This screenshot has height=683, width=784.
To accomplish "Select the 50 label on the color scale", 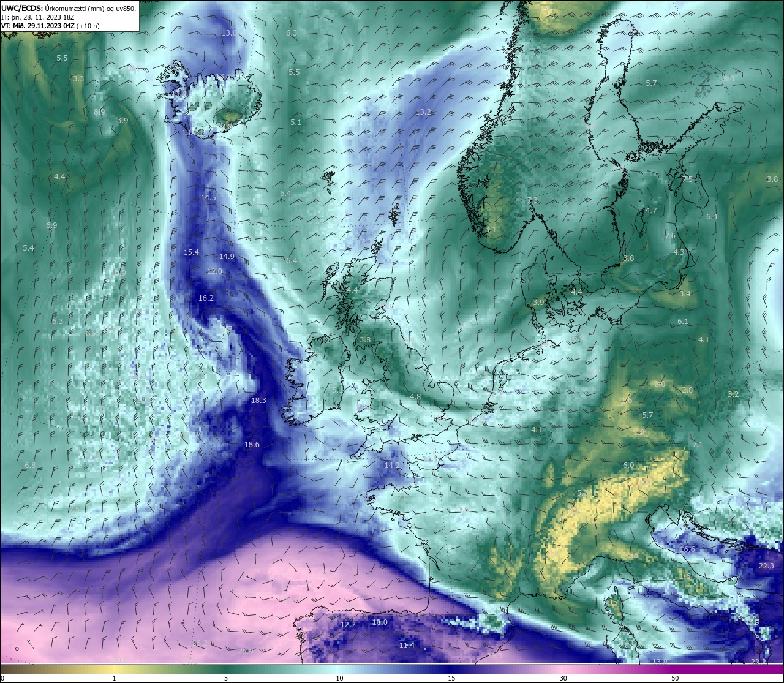I will point(675,678).
